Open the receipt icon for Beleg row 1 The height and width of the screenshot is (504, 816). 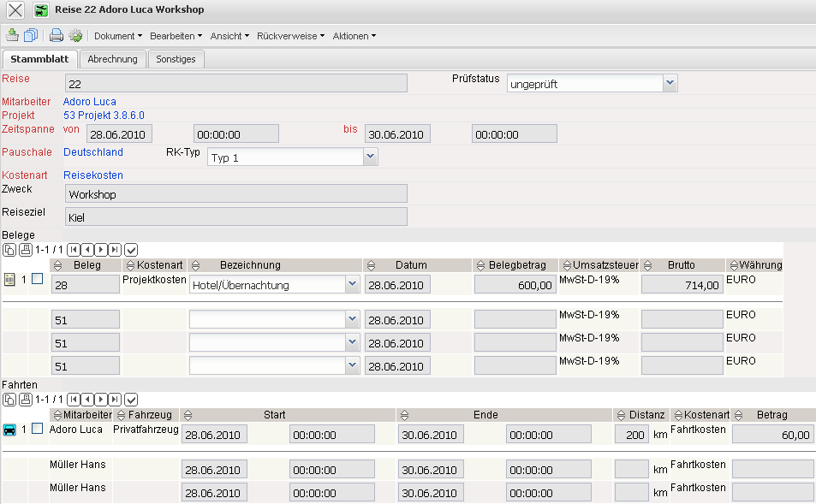click(10, 279)
